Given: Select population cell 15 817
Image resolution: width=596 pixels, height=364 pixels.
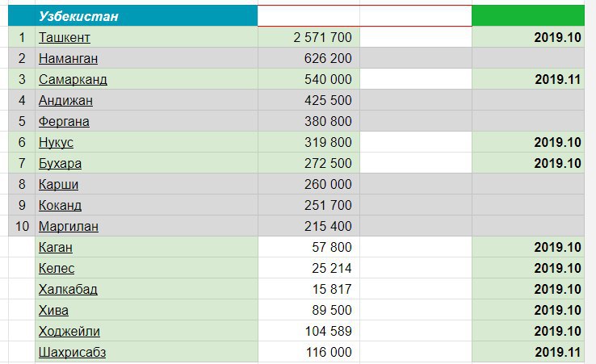Looking at the screenshot, I should [x=308, y=289].
